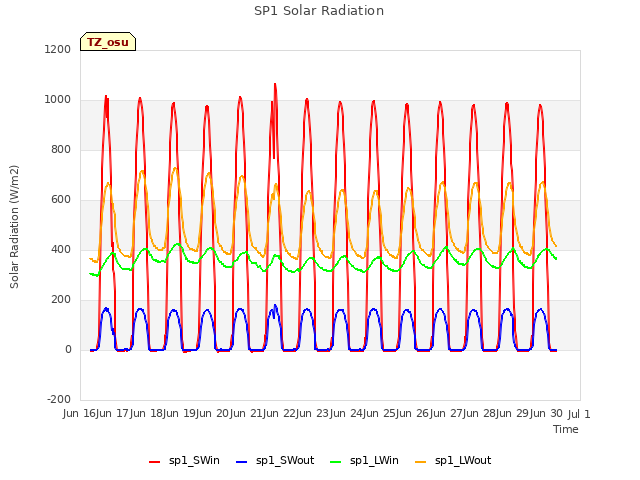Click the tallest red SWin peak on Jun 21
Viewport: 640px width, 480px height.
(x=275, y=85)
